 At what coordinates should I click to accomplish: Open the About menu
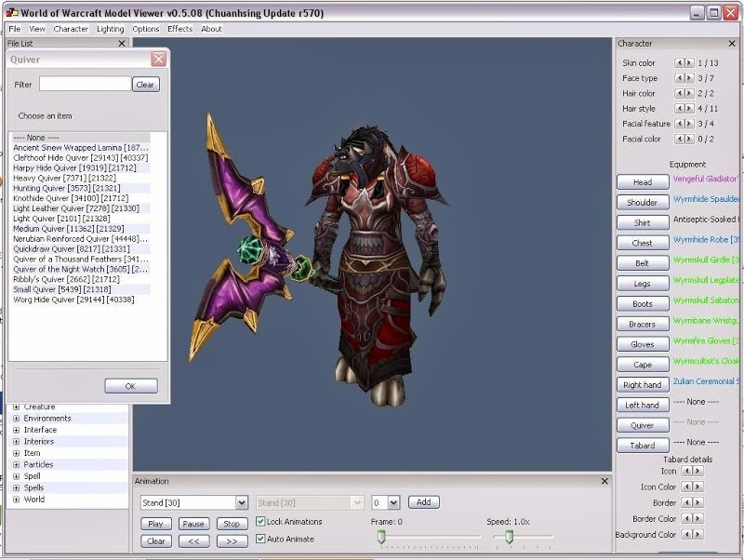coord(211,29)
